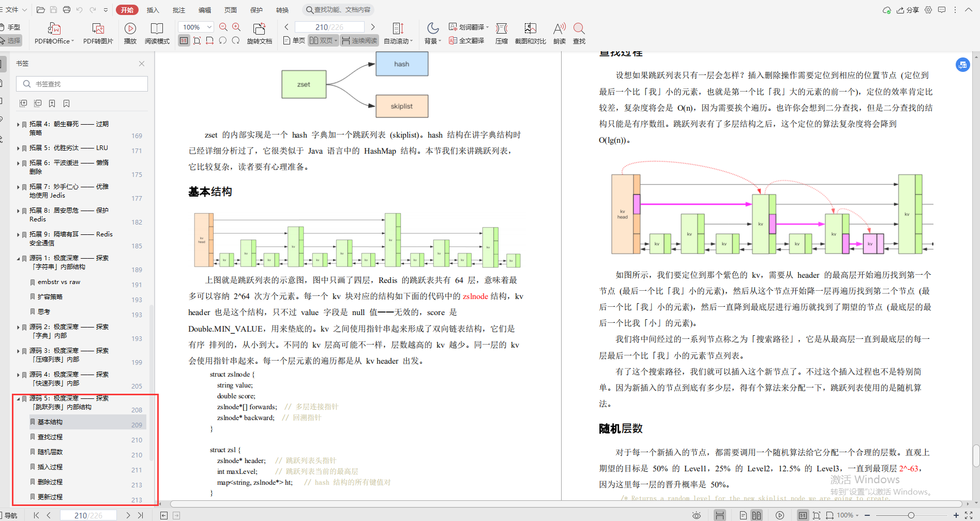
Task: Expand bookmark 拓展 7: 妙手仁心
Action: point(18,187)
